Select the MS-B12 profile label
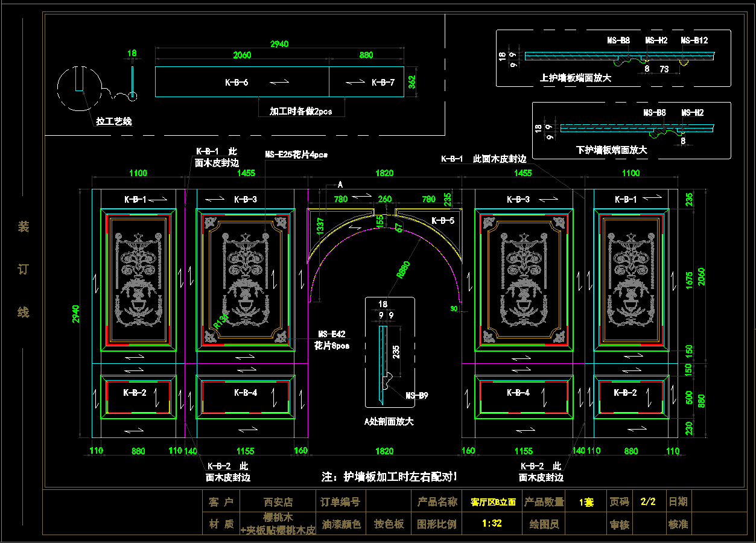The image size is (756, 543). [694, 40]
